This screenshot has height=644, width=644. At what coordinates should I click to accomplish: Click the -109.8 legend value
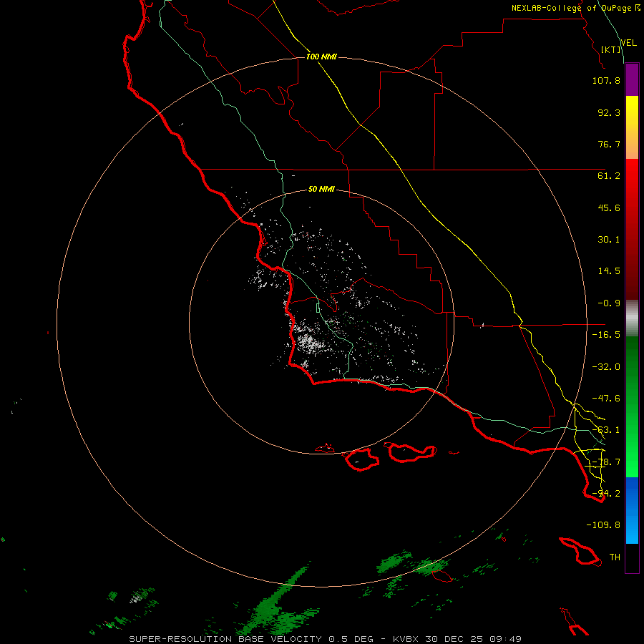[x=603, y=525]
